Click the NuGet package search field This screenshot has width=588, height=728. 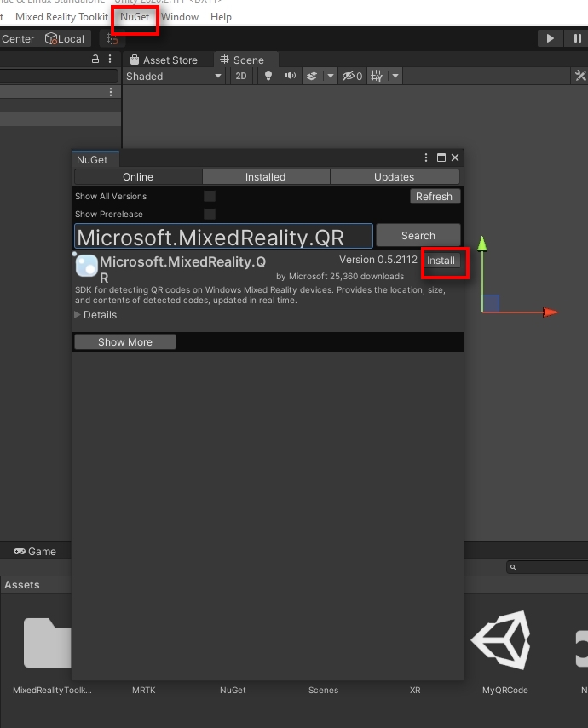(223, 237)
